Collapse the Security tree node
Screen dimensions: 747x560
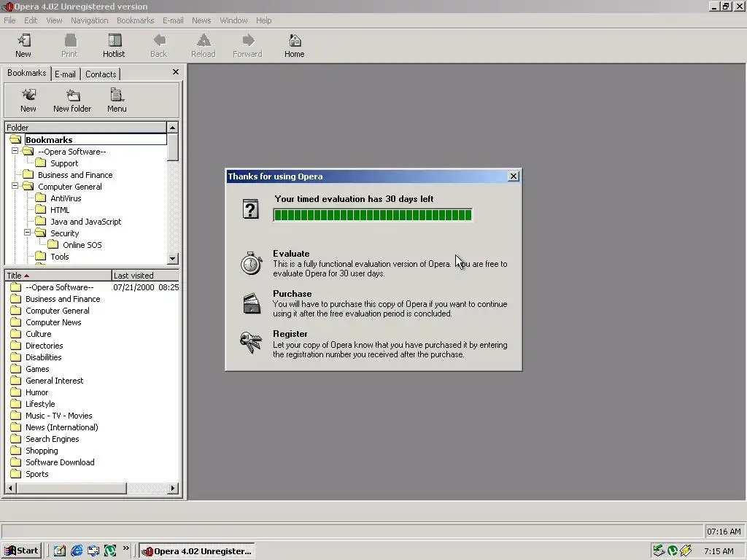pyautogui.click(x=28, y=233)
